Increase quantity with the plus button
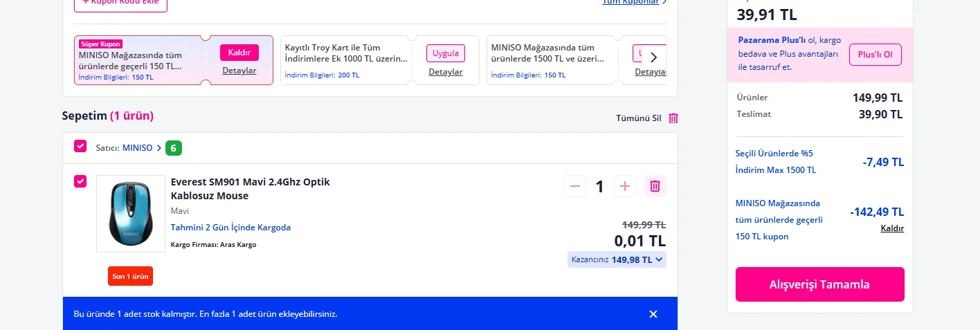Screen dimensions: 980x330 click(x=625, y=186)
